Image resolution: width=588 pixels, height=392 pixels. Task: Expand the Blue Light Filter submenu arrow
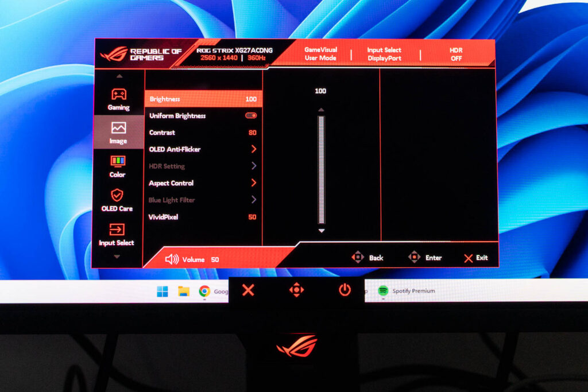[x=254, y=199]
